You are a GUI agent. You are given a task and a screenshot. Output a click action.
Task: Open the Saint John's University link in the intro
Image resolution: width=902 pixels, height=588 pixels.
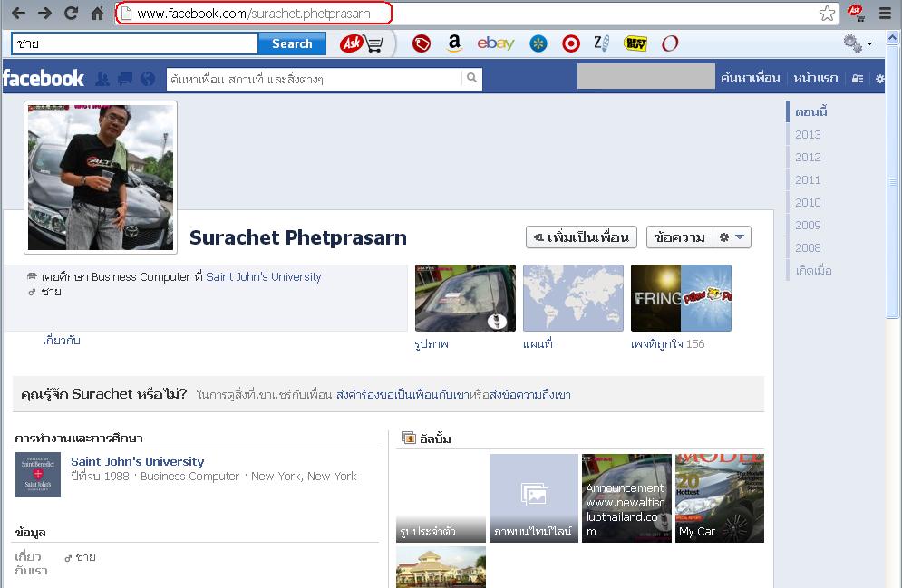264,276
